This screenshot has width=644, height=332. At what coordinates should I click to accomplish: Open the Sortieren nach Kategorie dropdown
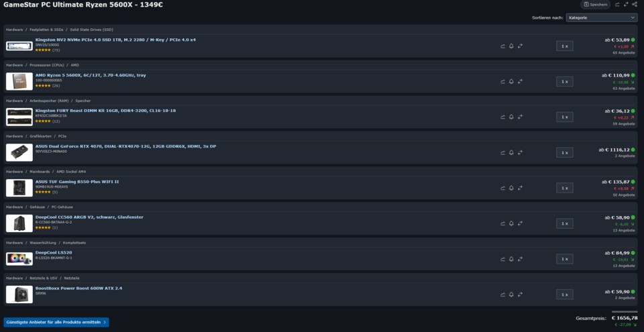(x=601, y=17)
